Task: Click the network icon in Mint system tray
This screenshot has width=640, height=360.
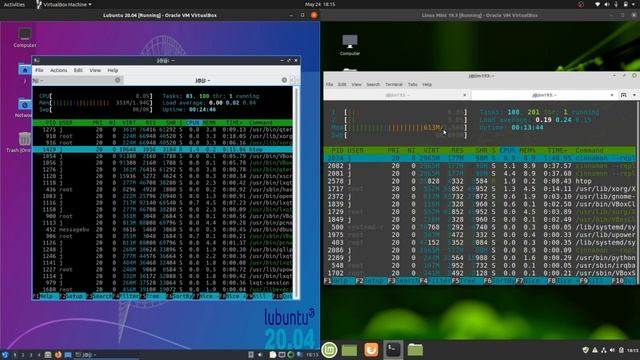Action: click(603, 350)
